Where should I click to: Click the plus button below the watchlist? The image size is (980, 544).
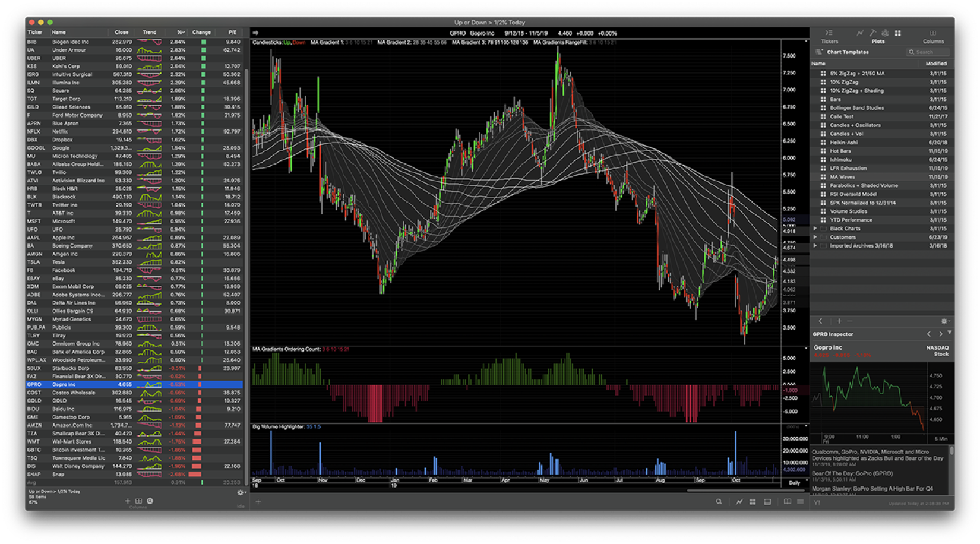(127, 501)
